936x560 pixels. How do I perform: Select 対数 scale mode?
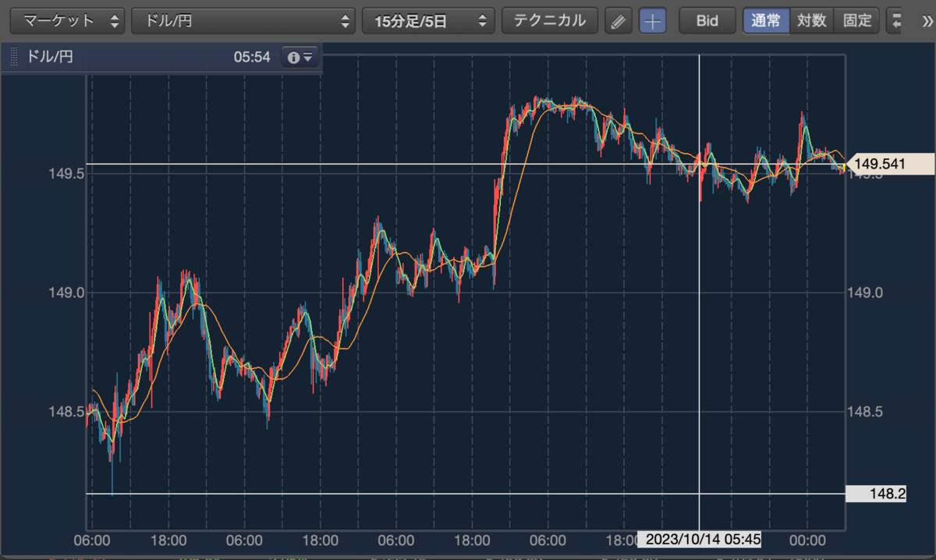pyautogui.click(x=811, y=21)
